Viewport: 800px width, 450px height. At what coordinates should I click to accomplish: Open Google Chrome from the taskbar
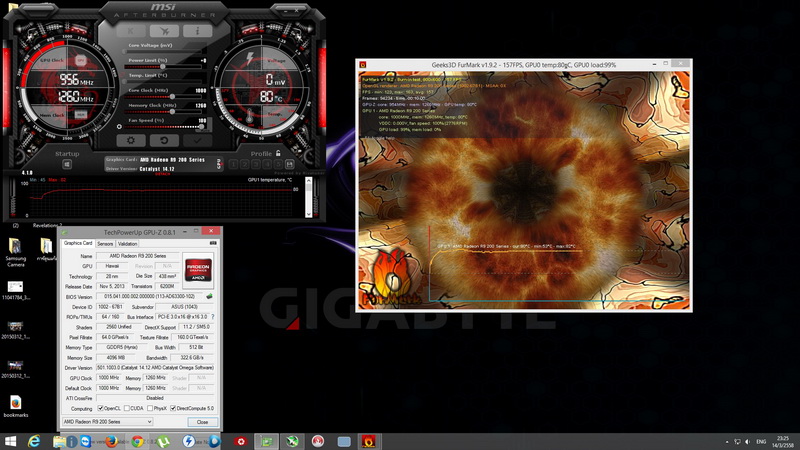137,441
